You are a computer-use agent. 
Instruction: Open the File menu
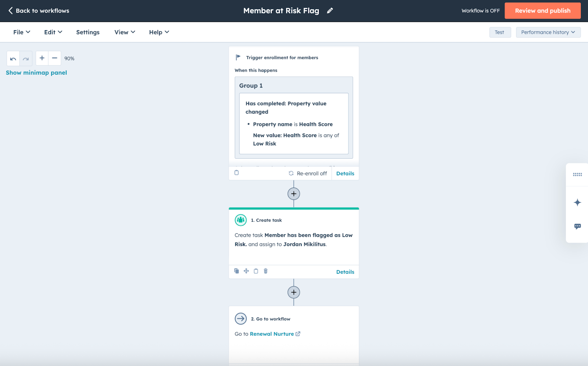pyautogui.click(x=22, y=32)
